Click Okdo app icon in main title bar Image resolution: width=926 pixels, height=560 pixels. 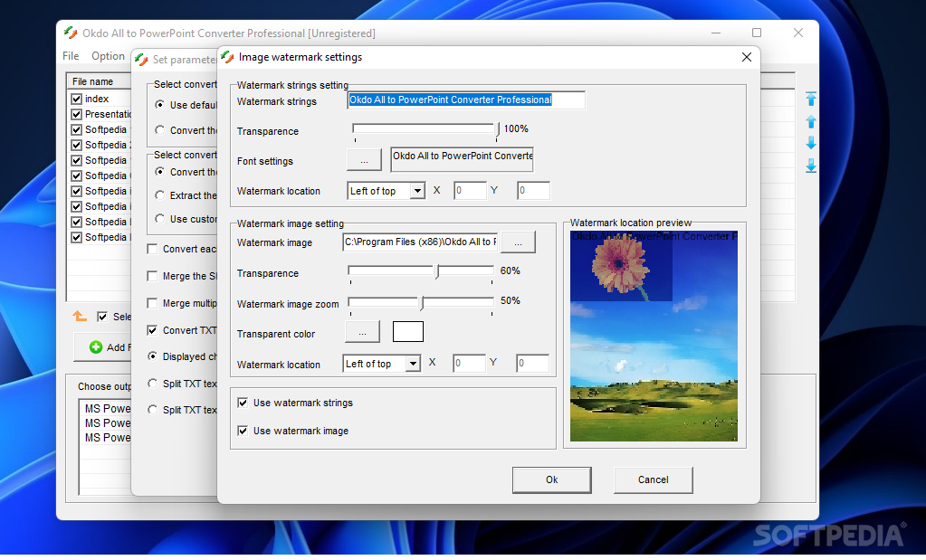[71, 33]
